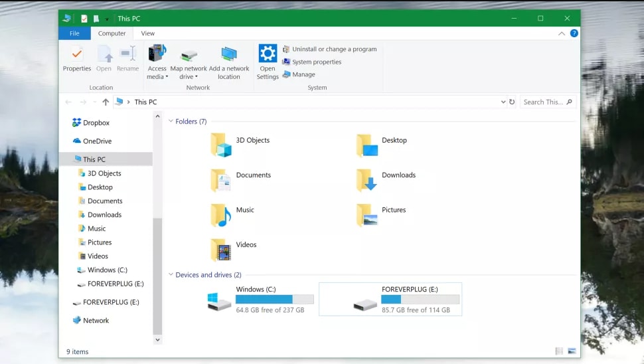Open the File menu tab
The width and height of the screenshot is (644, 364).
click(74, 33)
